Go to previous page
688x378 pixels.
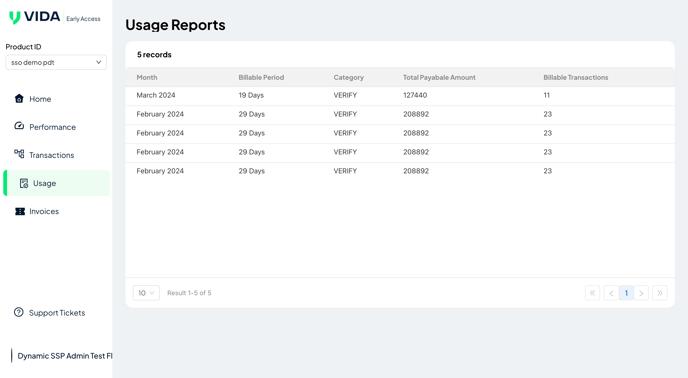click(x=611, y=293)
